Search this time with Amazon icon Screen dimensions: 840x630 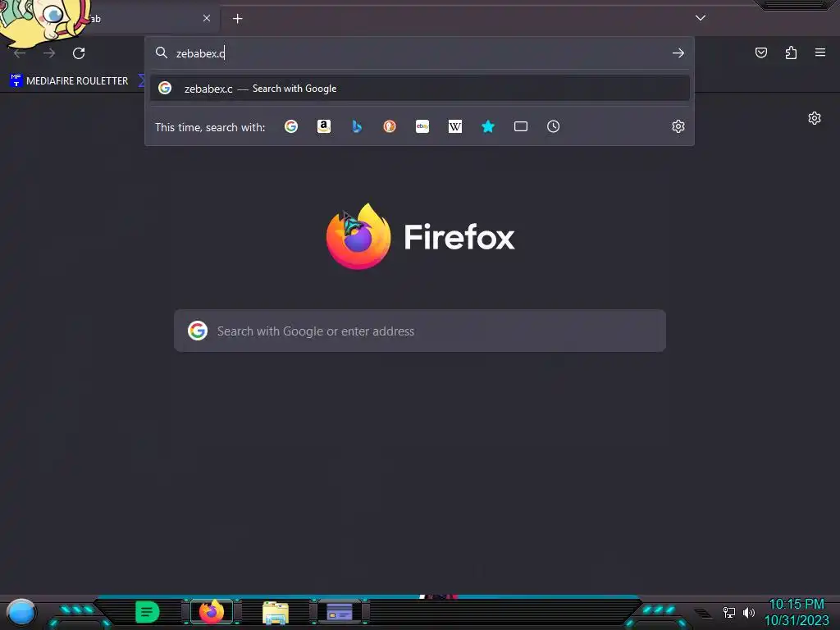click(x=323, y=126)
